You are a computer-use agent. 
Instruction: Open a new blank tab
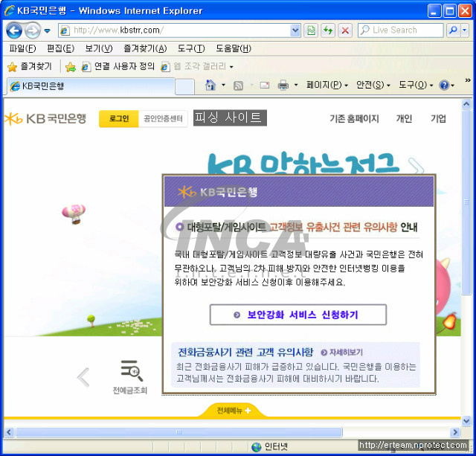(184, 87)
